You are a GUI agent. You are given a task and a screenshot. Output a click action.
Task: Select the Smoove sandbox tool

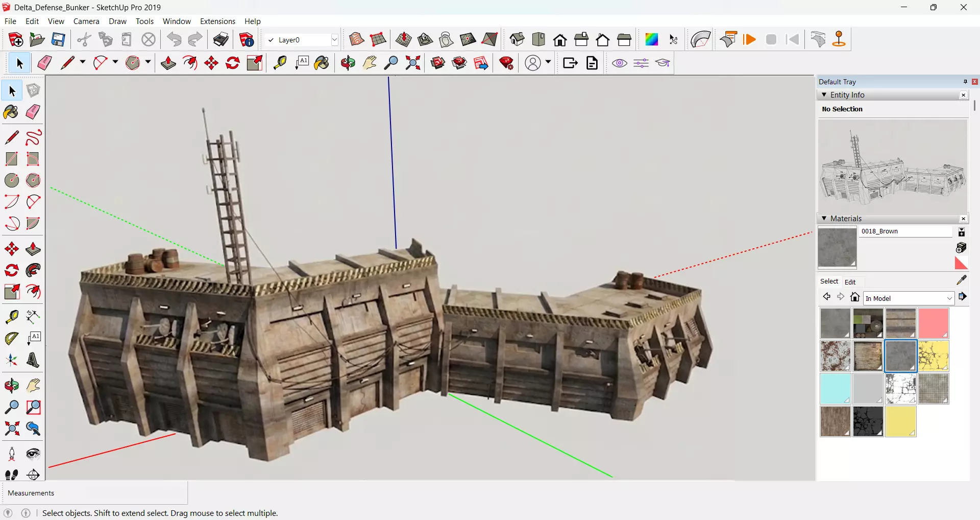pyautogui.click(x=404, y=39)
